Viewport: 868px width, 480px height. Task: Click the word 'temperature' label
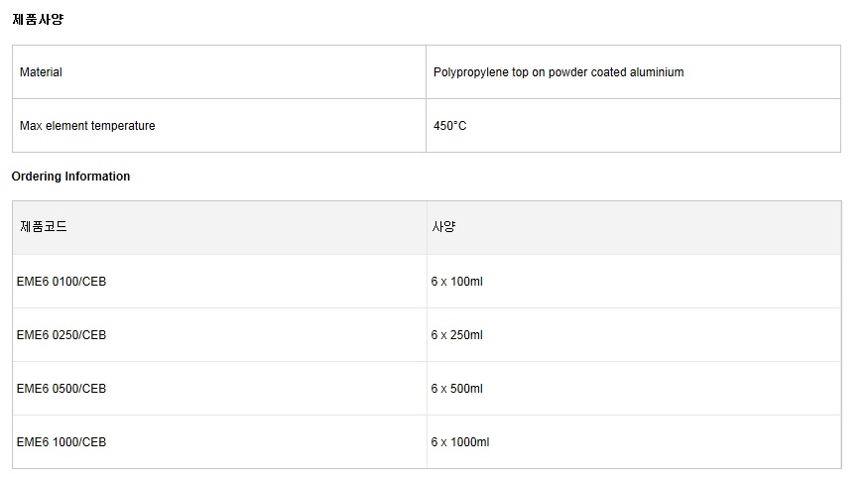[123, 126]
